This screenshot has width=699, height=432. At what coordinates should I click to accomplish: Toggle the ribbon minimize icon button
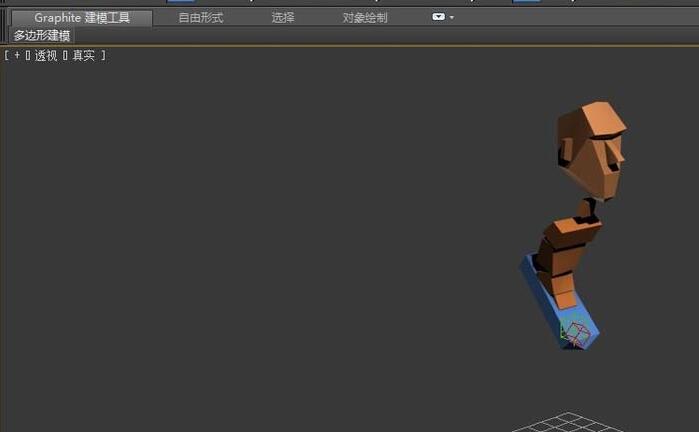click(438, 17)
